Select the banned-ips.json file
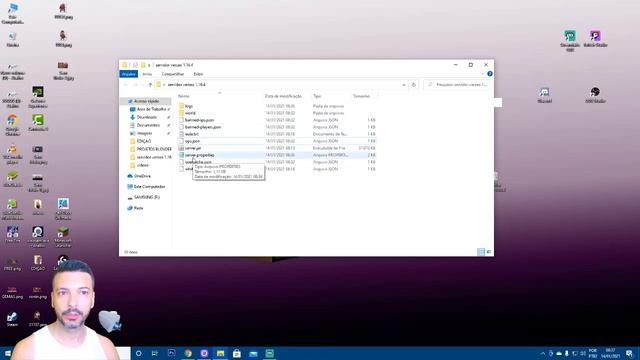The image size is (640, 360). 199,120
